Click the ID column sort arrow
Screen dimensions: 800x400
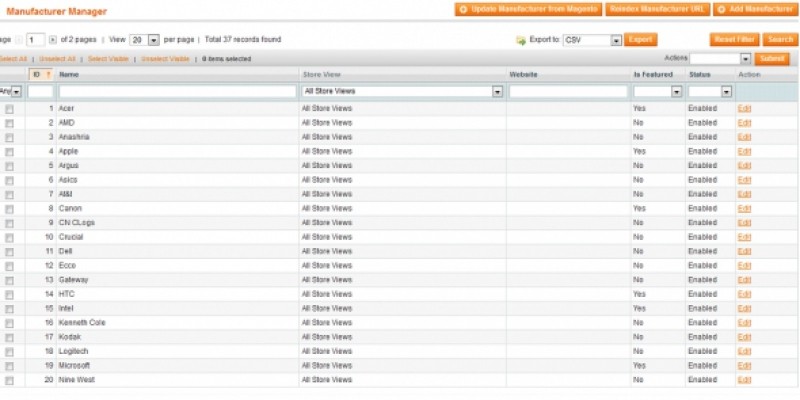click(47, 75)
